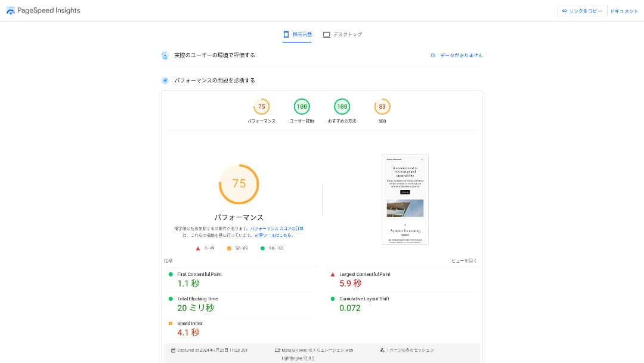Click the mobile page screenshot thumbnail

coord(405,199)
